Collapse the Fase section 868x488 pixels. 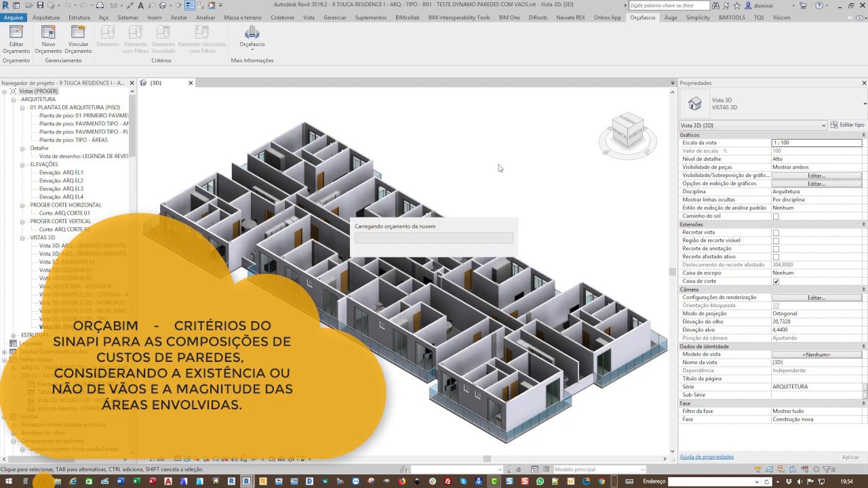863,403
